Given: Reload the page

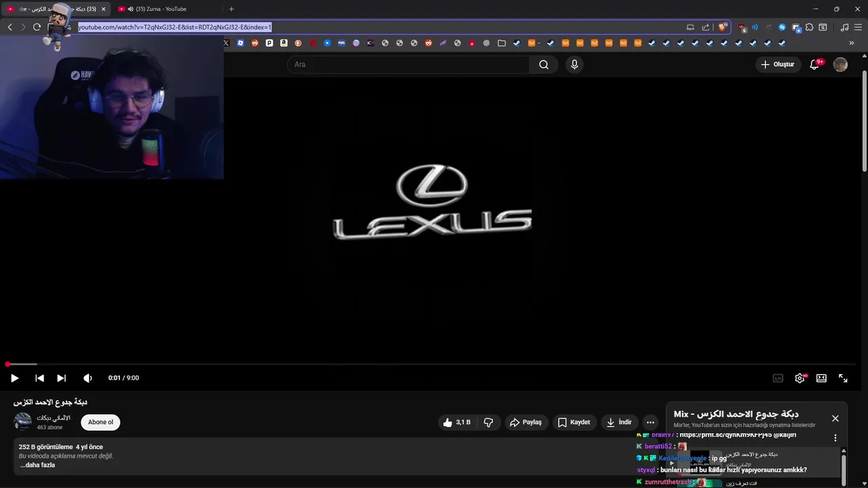Looking at the screenshot, I should 37,27.
